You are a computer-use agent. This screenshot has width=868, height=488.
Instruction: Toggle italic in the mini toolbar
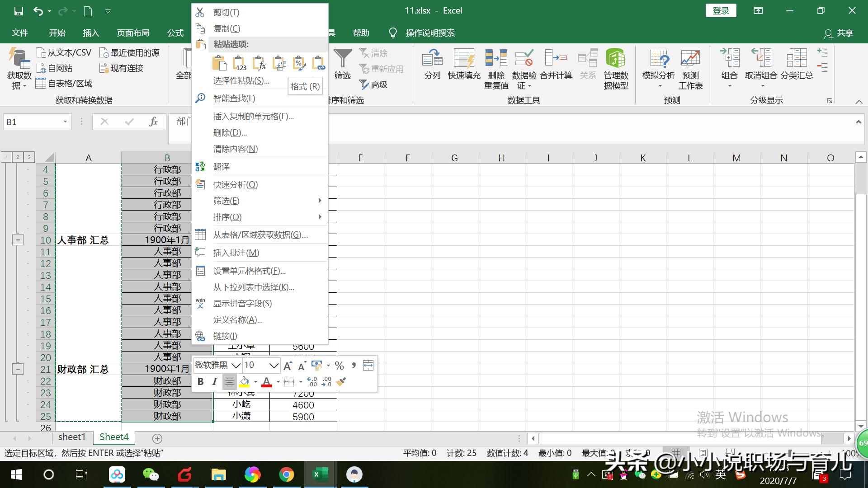(x=215, y=382)
